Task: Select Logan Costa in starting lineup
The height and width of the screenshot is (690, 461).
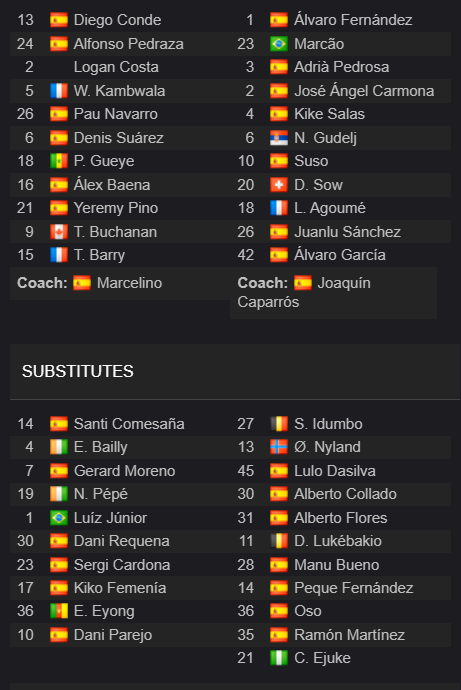Action: point(116,67)
